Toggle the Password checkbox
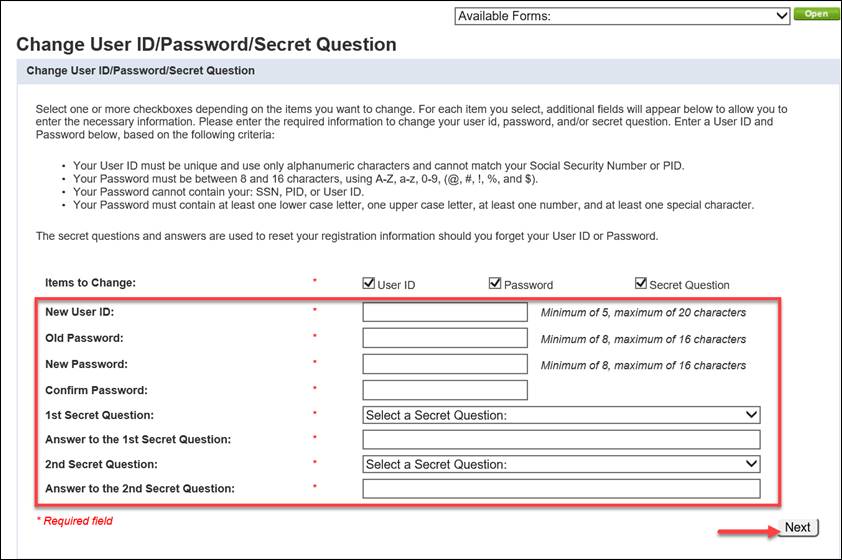This screenshot has height=560, width=842. pyautogui.click(x=495, y=283)
